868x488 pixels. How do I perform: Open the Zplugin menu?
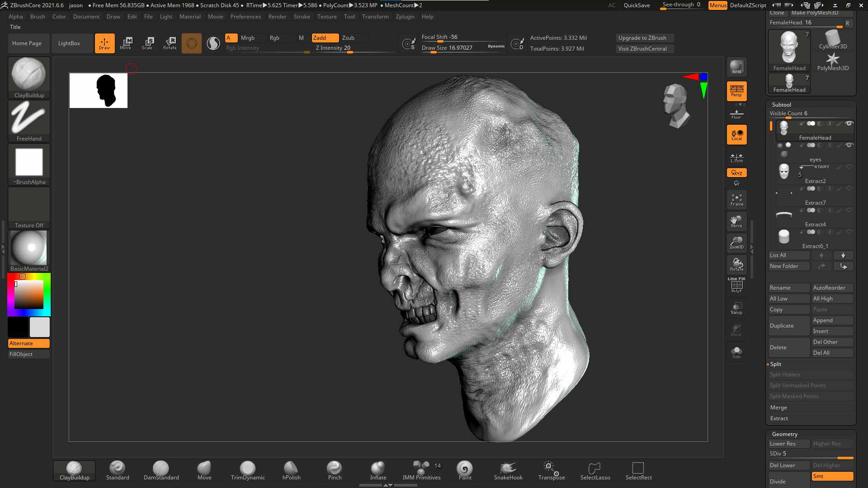[x=405, y=17]
